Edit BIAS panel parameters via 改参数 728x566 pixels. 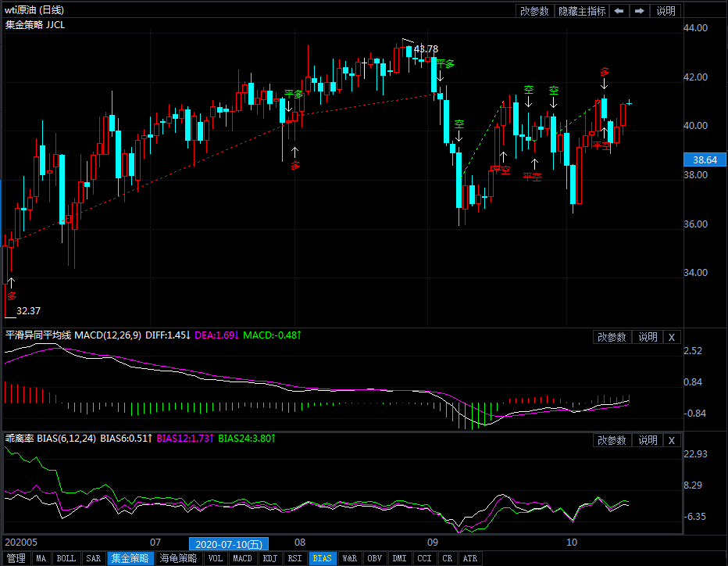[x=612, y=440]
